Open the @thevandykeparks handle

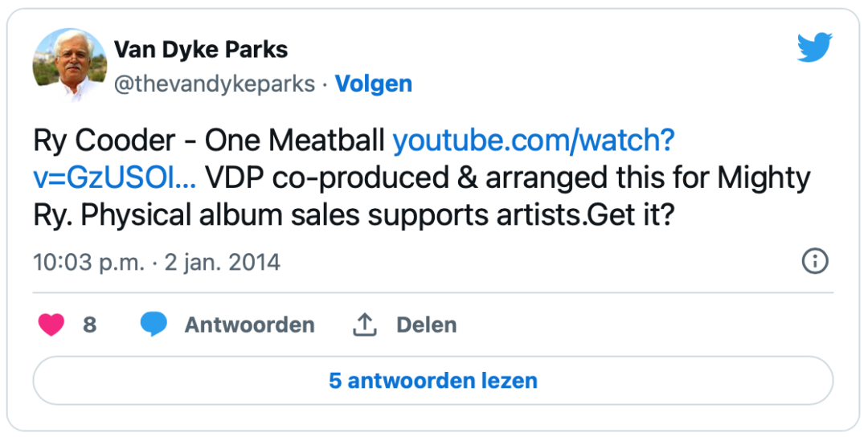point(215,84)
